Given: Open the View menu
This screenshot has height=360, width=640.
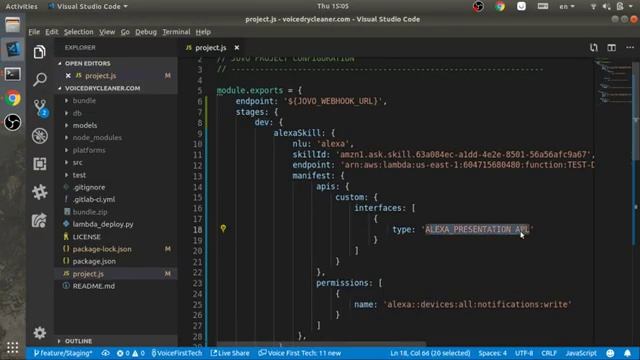Looking at the screenshot, I should pos(107,32).
